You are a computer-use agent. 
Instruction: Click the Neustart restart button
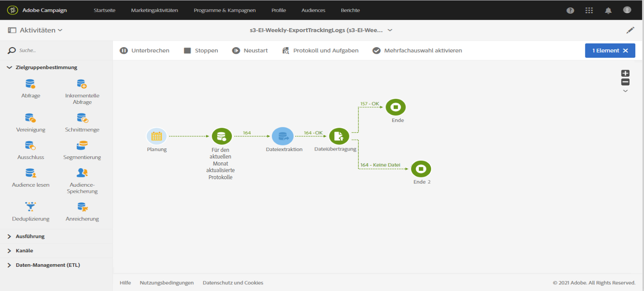click(x=250, y=51)
